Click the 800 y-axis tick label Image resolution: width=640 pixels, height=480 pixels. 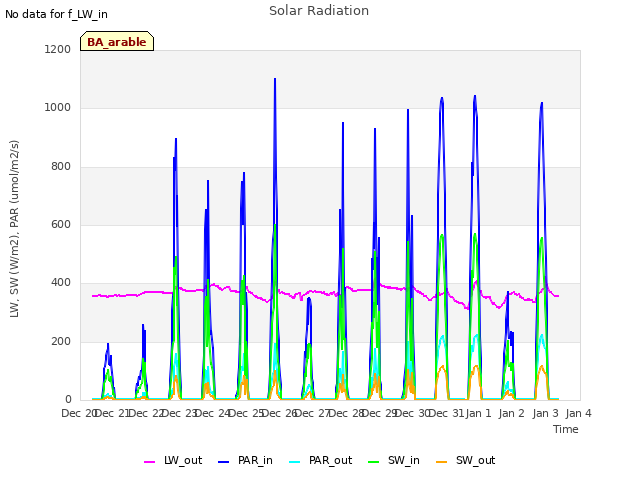[x=61, y=167]
